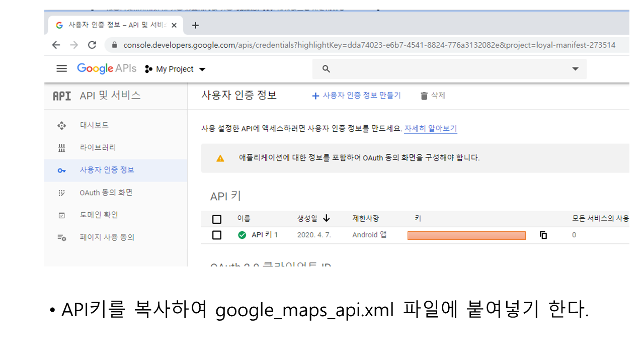Reload the page with refresh icon
The image size is (644, 362).
(x=92, y=45)
